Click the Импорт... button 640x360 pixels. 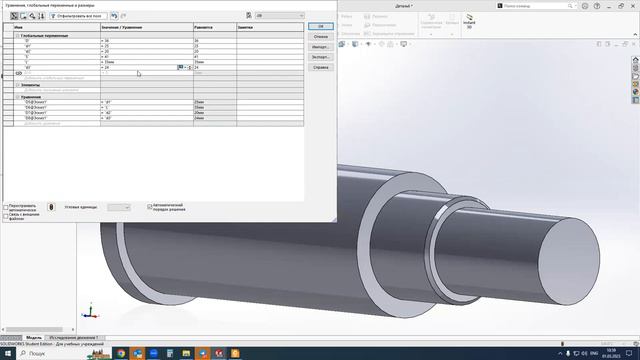point(321,47)
